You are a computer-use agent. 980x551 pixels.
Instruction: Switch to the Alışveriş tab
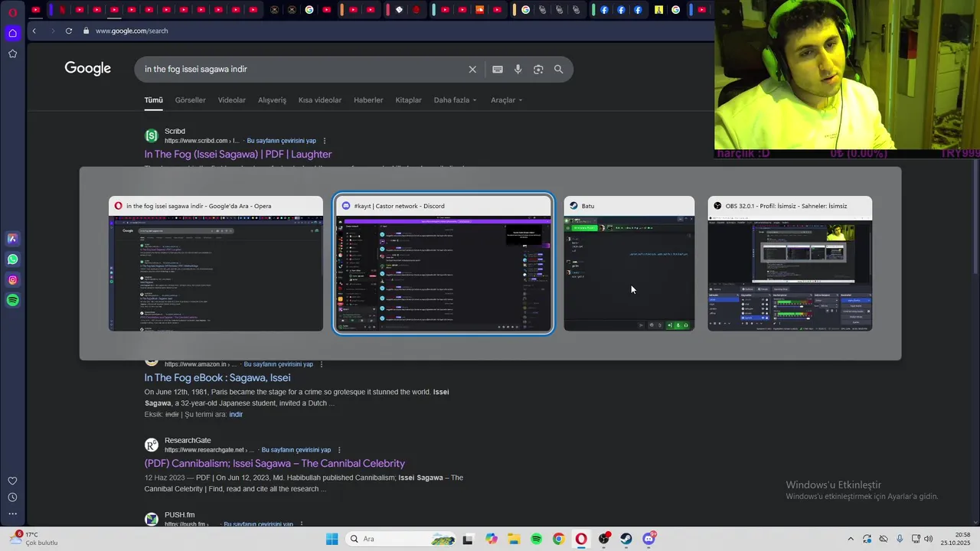click(272, 100)
